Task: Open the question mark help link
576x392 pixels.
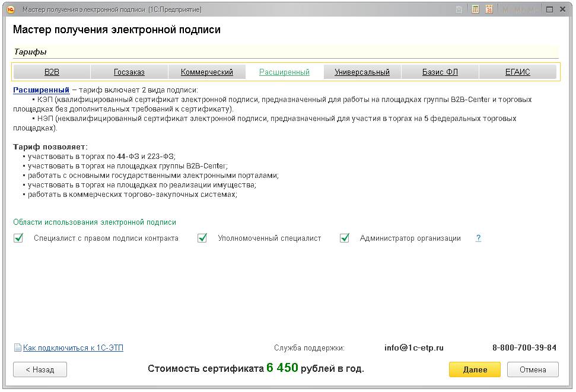Action: click(478, 238)
